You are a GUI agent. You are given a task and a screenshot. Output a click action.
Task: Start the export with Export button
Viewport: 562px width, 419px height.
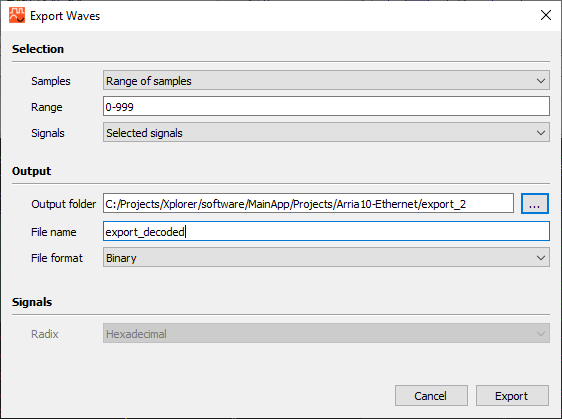(x=512, y=396)
